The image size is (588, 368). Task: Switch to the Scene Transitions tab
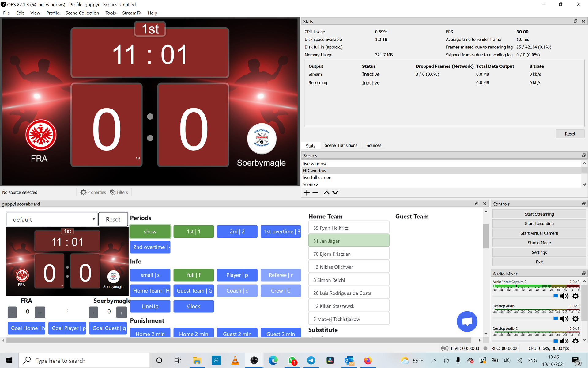pos(341,145)
